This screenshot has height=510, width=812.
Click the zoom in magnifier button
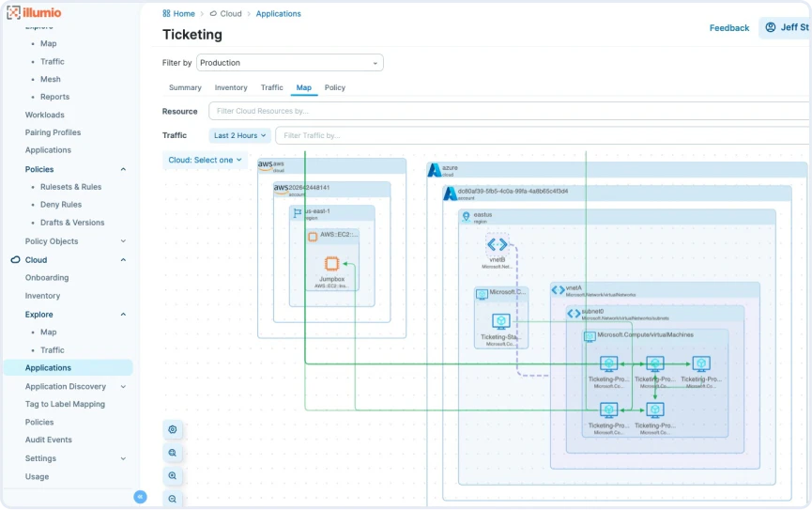click(173, 476)
